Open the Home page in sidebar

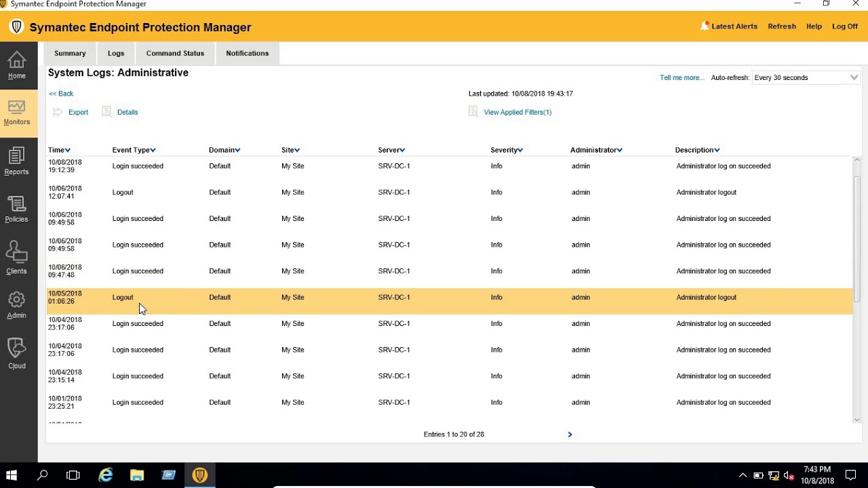point(17,66)
